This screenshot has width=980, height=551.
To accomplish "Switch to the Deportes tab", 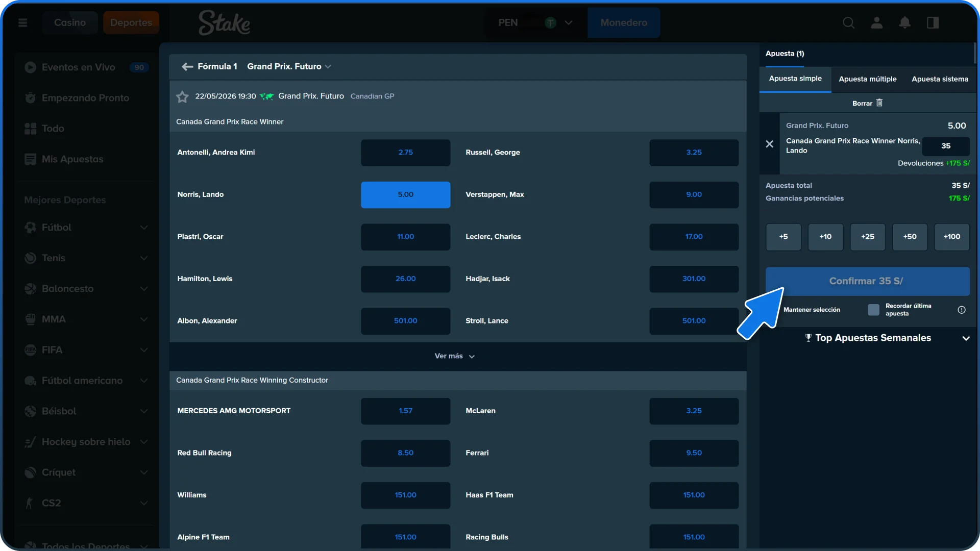I will click(131, 22).
